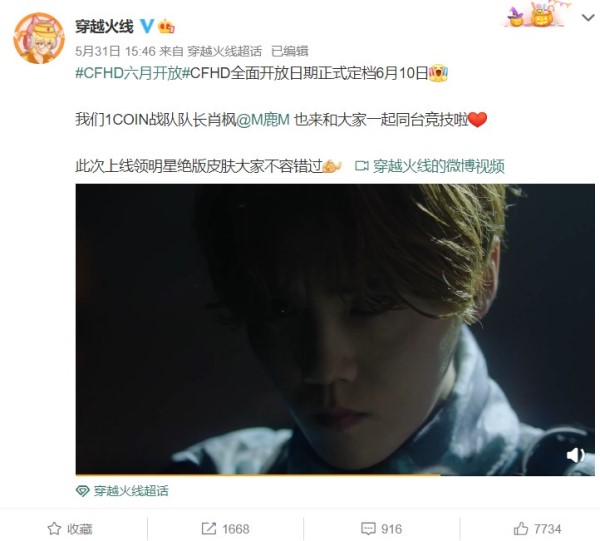Open the 穿越火线 profile avatar
600x541 pixels.
point(39,38)
